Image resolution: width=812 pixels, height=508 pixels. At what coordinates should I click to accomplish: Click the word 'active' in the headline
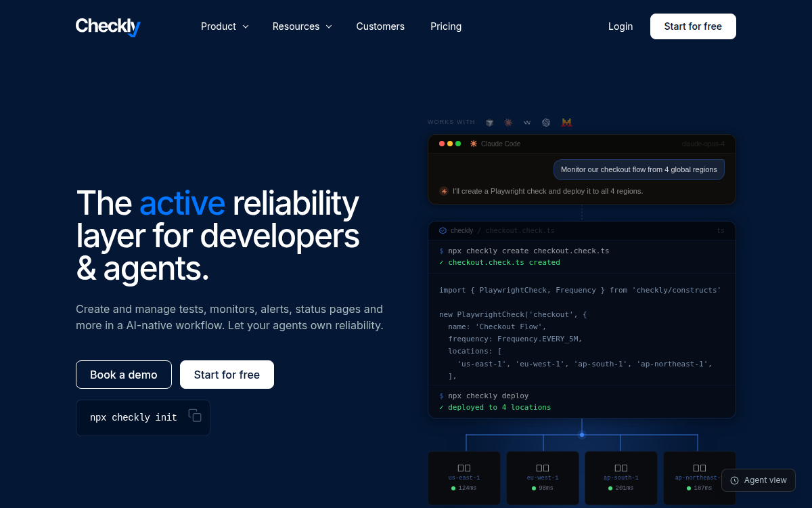pyautogui.click(x=182, y=203)
